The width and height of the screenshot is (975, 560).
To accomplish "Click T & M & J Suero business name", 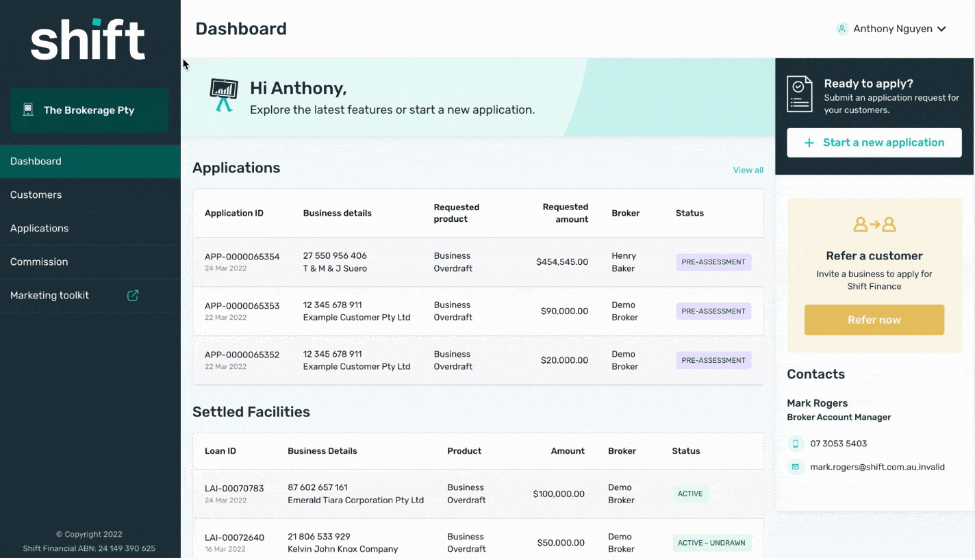I will click(x=335, y=268).
